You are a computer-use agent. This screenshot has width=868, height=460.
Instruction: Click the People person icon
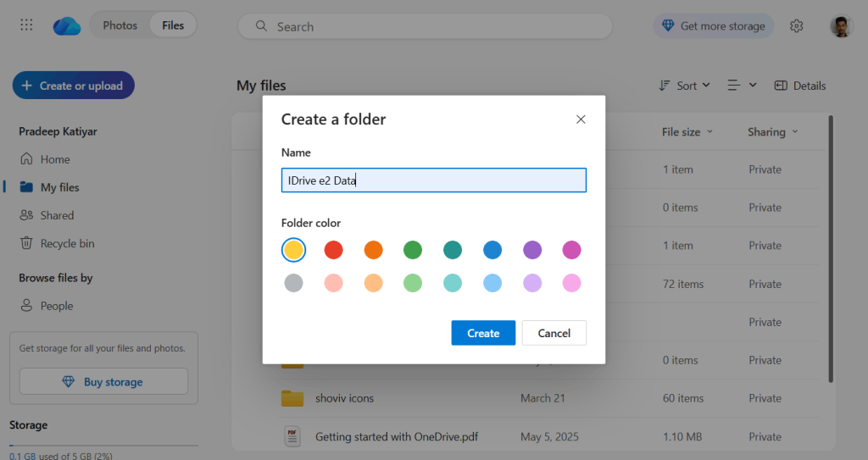[x=26, y=306]
